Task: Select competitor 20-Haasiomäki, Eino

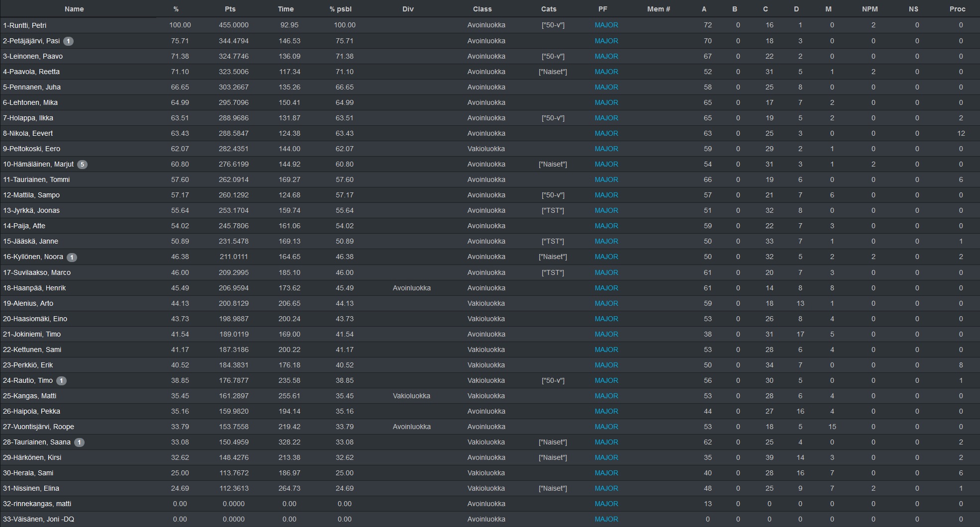Action: tap(35, 319)
